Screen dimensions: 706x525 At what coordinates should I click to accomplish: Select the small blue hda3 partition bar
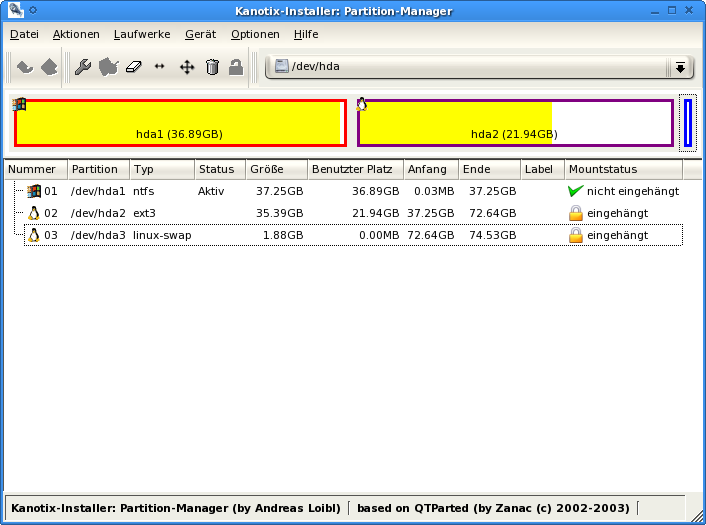[688, 123]
